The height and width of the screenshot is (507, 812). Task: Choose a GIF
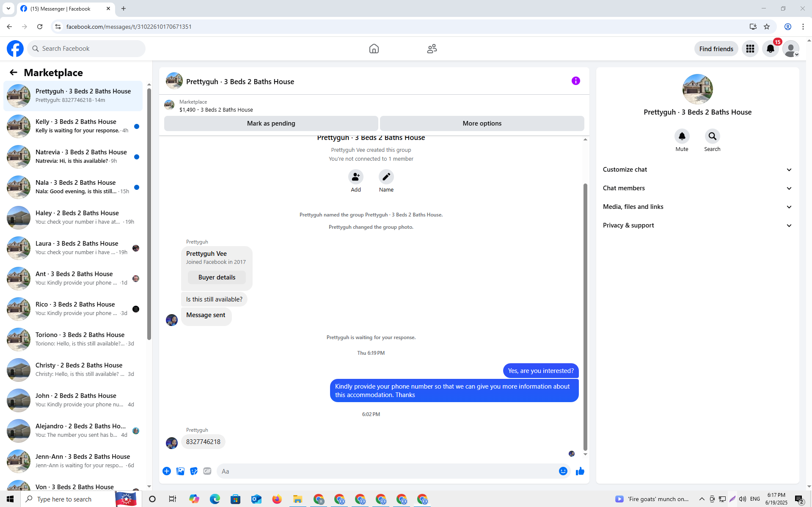click(x=207, y=471)
